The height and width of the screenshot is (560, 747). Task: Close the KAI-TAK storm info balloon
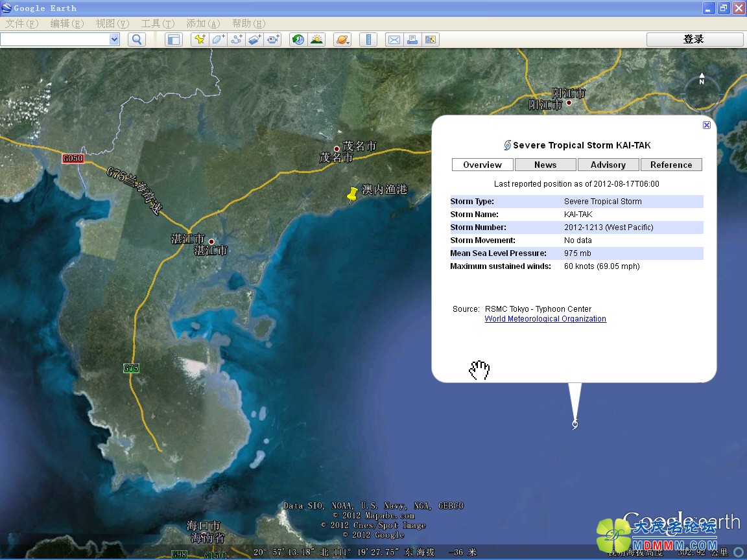(707, 124)
